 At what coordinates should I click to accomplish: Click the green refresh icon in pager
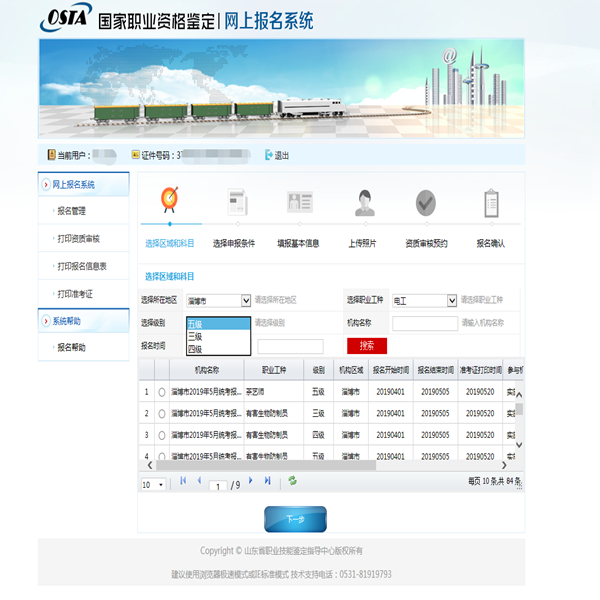pos(292,481)
